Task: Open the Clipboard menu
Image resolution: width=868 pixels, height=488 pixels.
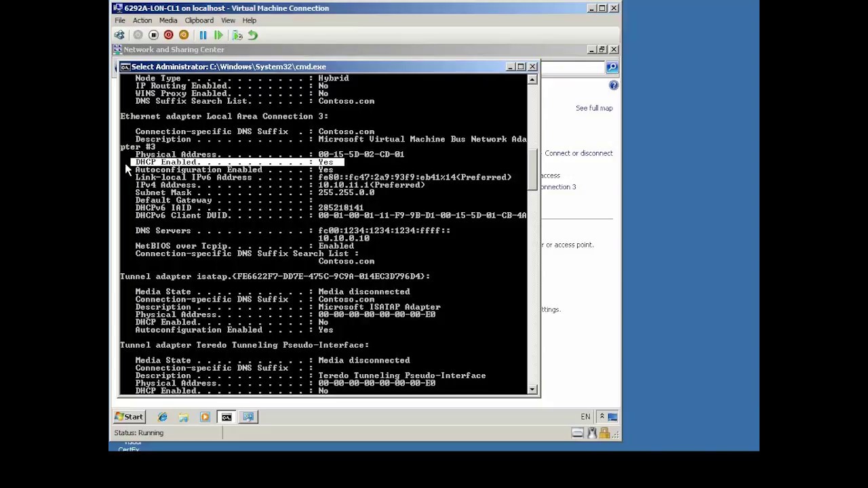Action: (199, 20)
